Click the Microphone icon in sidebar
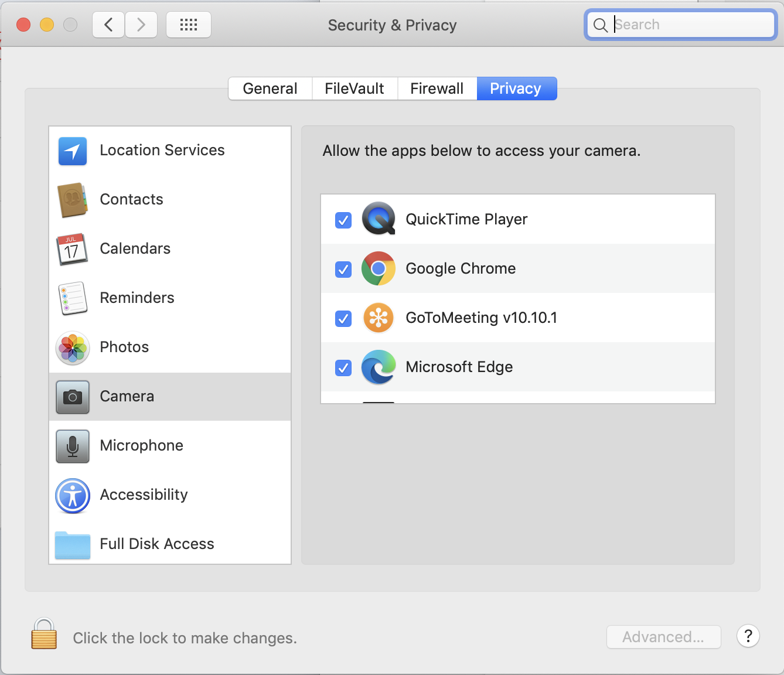 click(73, 446)
